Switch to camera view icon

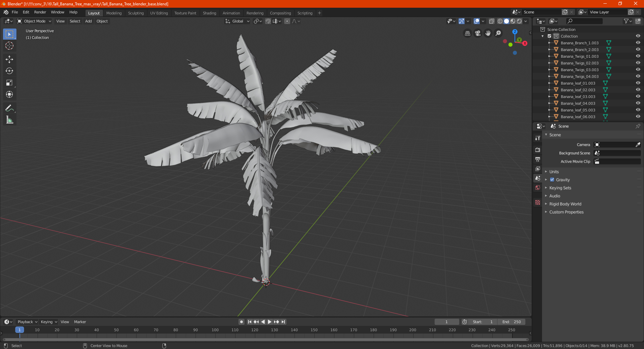point(478,33)
